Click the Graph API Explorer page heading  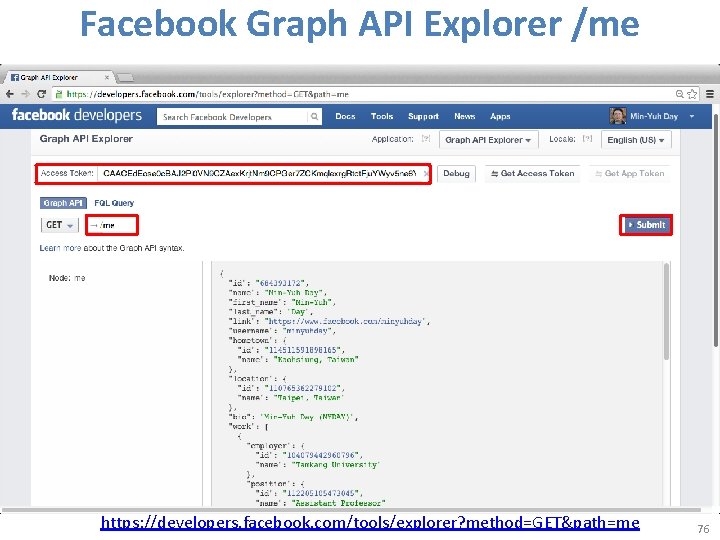tap(86, 139)
